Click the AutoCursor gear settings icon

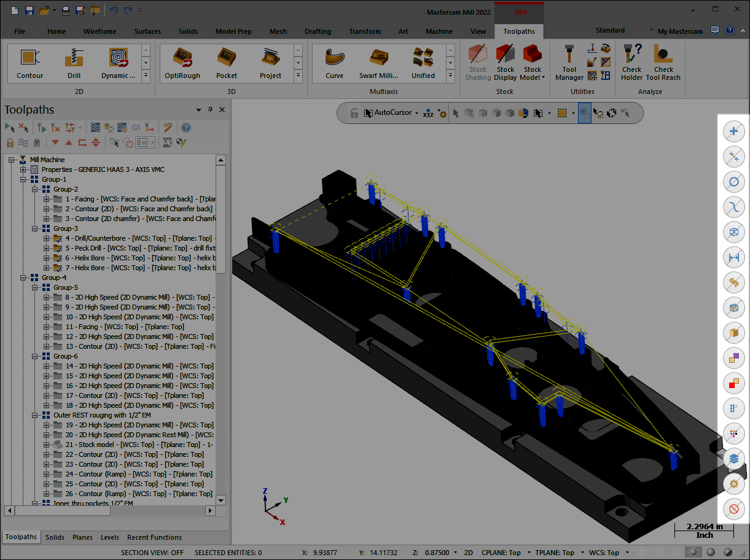click(441, 114)
